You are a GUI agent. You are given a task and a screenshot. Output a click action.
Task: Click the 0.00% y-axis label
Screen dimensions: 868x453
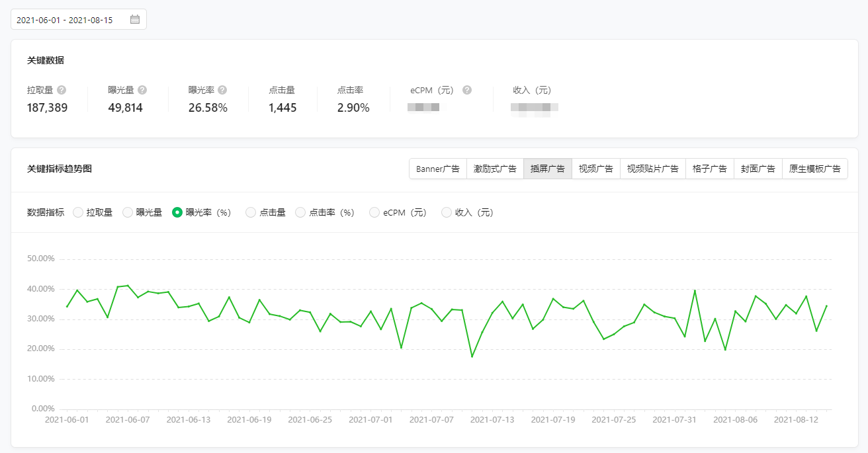tap(43, 409)
